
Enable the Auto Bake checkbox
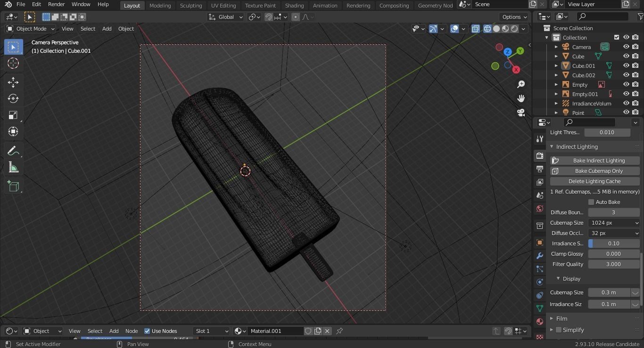pos(591,202)
